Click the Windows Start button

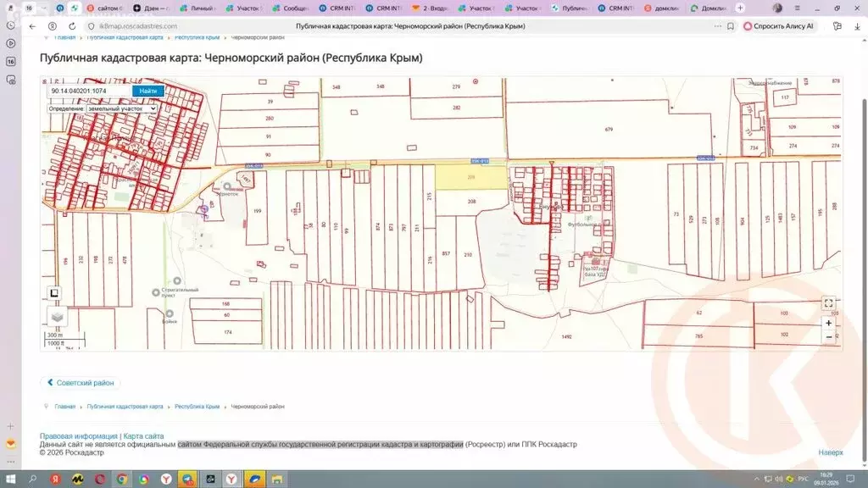click(12, 479)
